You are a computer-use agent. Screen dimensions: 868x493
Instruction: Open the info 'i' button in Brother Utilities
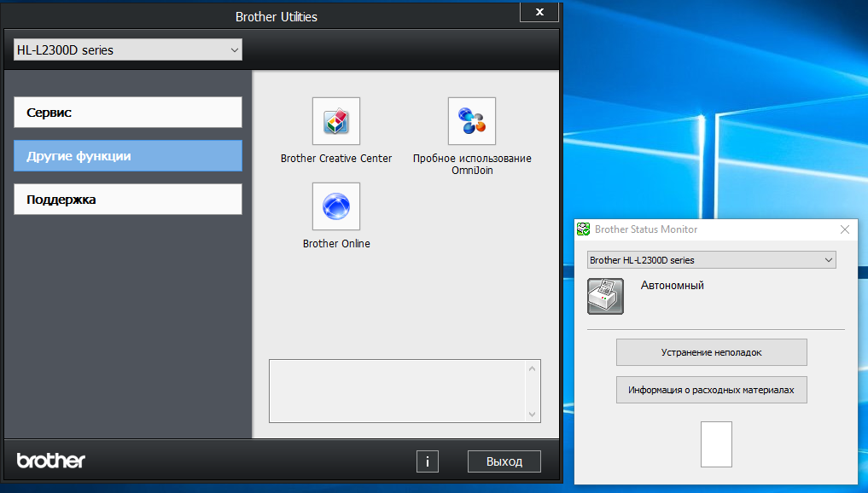[x=428, y=461]
